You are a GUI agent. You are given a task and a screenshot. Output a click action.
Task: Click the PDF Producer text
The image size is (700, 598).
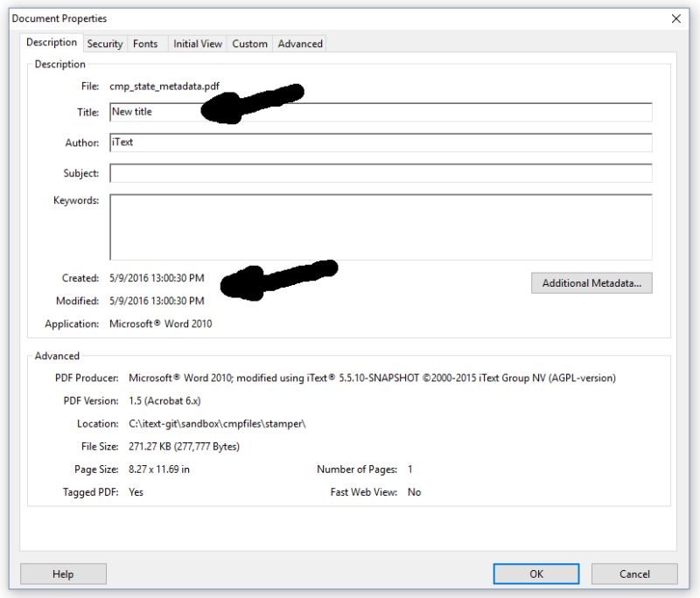[372, 378]
